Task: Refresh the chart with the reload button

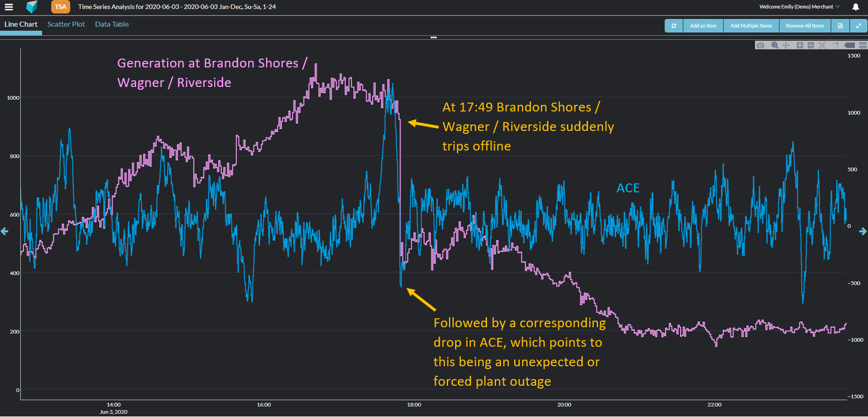Action: (674, 26)
